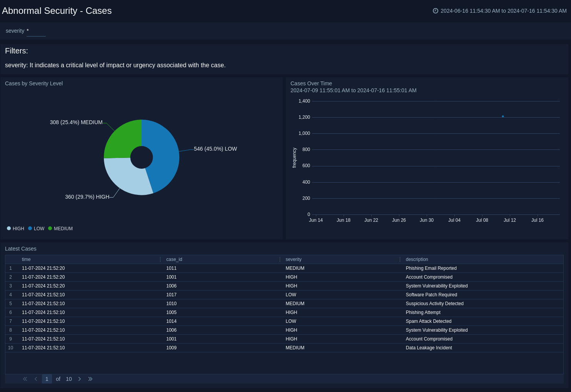Click case_id 1011 in the table
This screenshot has width=571, height=392.
click(x=171, y=268)
